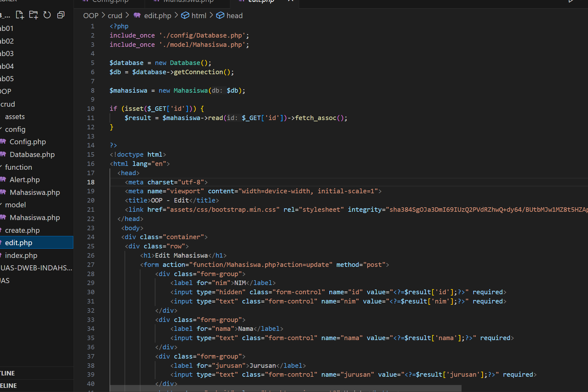
Task: Collapse the config folder in file tree
Action: pos(15,129)
